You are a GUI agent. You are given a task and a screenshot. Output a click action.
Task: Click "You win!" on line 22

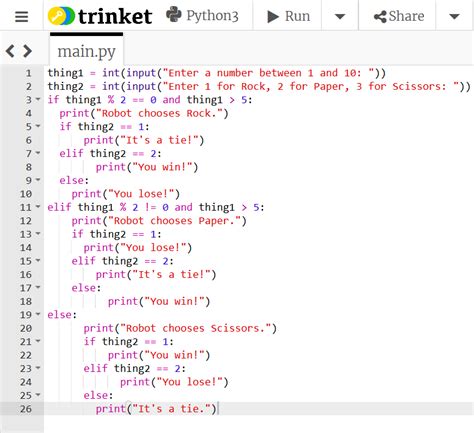tap(174, 355)
